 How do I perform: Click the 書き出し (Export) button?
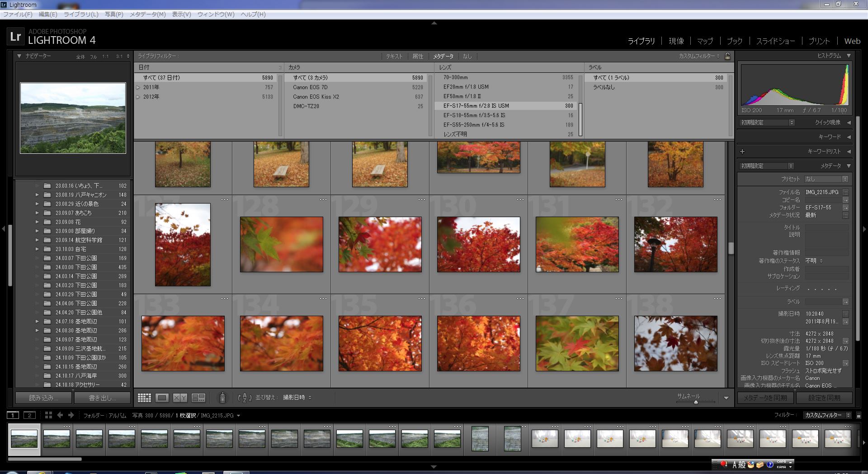point(102,398)
